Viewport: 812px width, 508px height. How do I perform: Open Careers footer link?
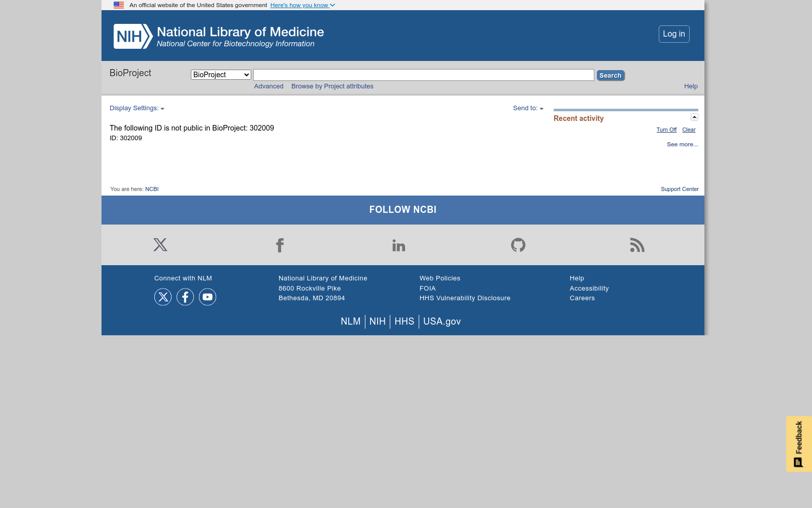pyautogui.click(x=582, y=298)
